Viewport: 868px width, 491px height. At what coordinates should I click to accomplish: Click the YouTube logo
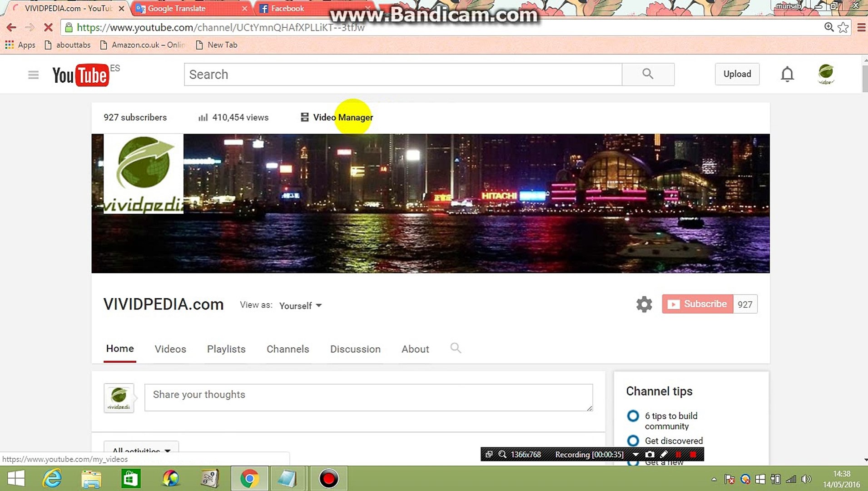pyautogui.click(x=81, y=75)
